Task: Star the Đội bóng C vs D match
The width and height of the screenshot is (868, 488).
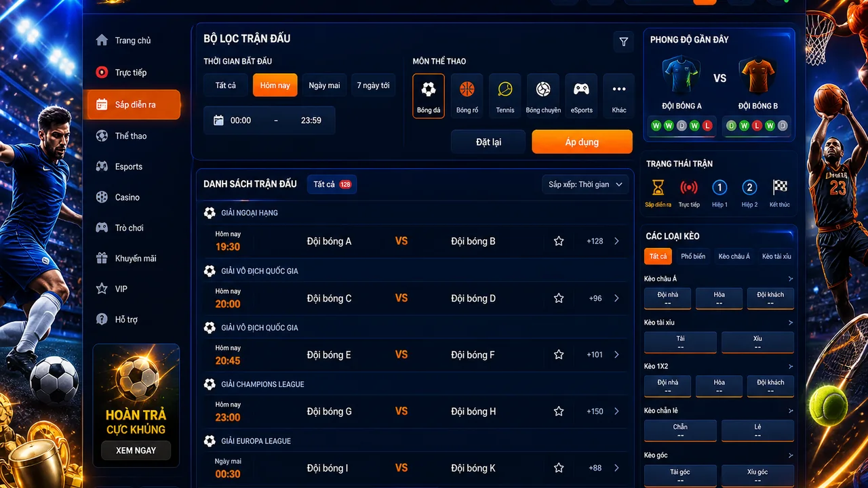Action: 559,298
